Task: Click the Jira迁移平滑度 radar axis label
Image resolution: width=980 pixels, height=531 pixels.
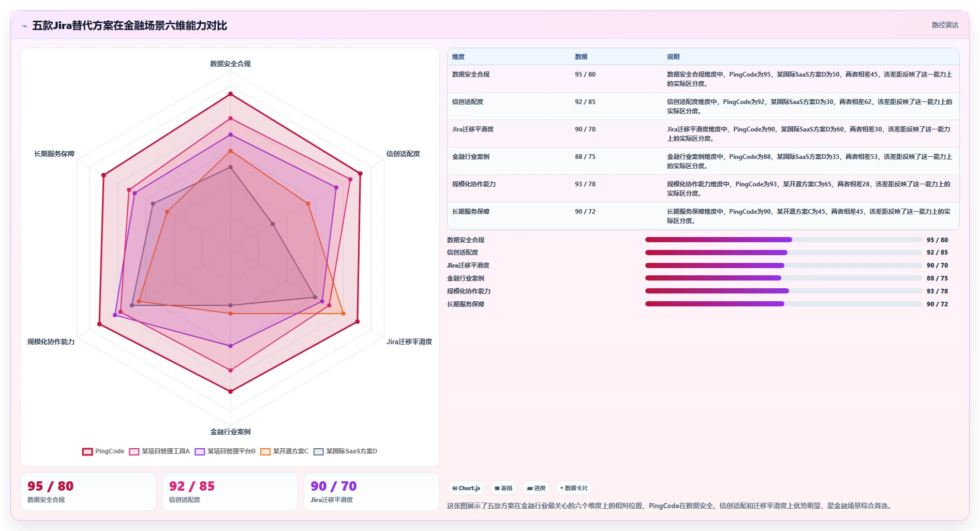Action: [x=409, y=342]
